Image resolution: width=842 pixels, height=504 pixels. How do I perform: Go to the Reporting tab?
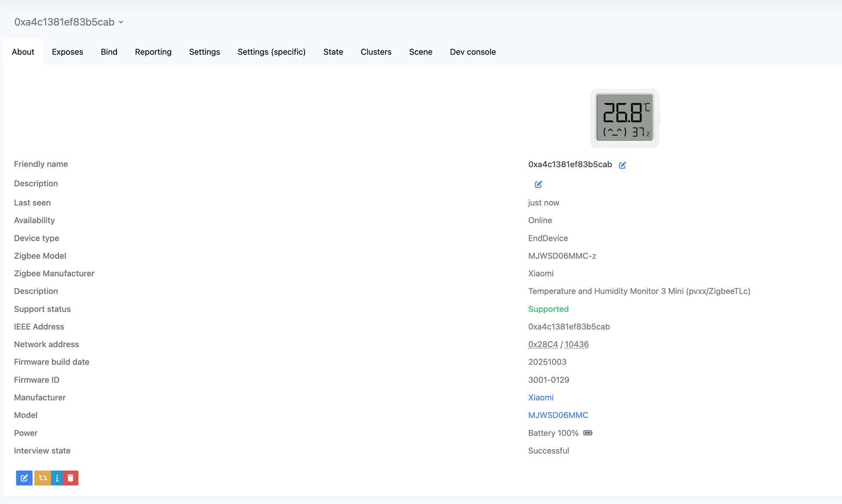(153, 52)
